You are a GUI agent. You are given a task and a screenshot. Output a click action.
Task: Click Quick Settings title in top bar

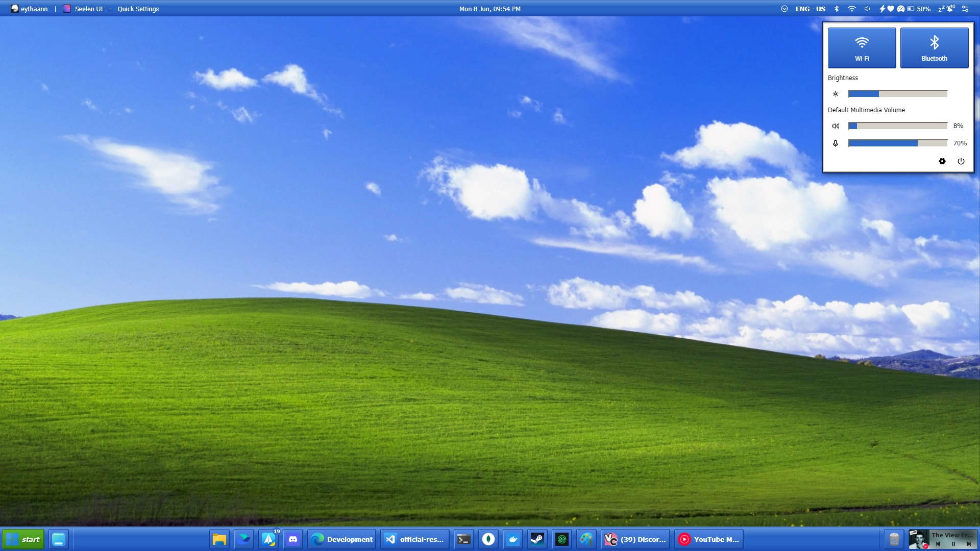pos(138,9)
